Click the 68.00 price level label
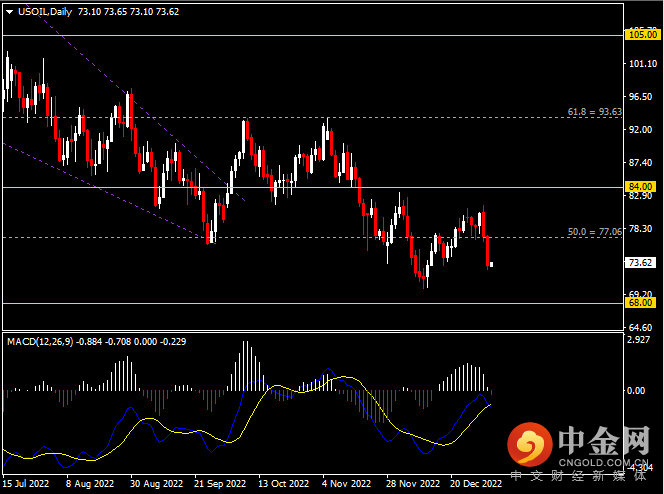Screen dimensions: 664x494 tap(639, 302)
